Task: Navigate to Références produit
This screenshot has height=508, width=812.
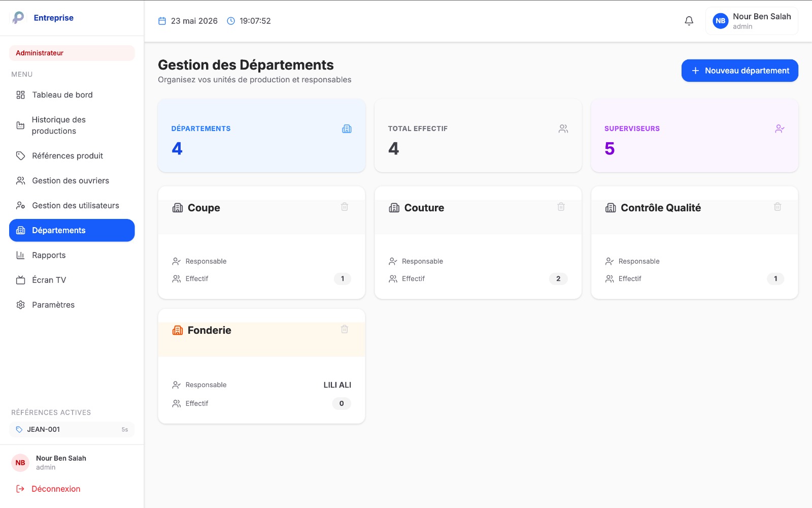Action: [72, 156]
